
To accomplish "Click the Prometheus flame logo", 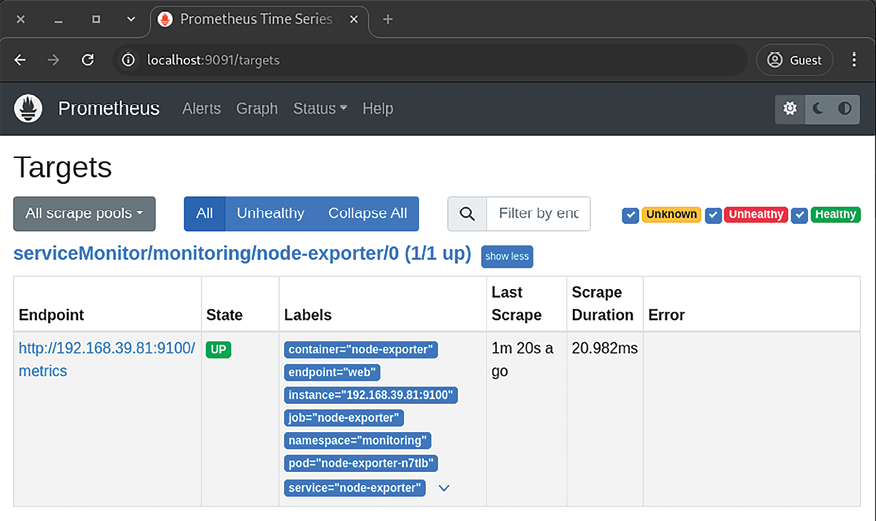I will click(29, 109).
